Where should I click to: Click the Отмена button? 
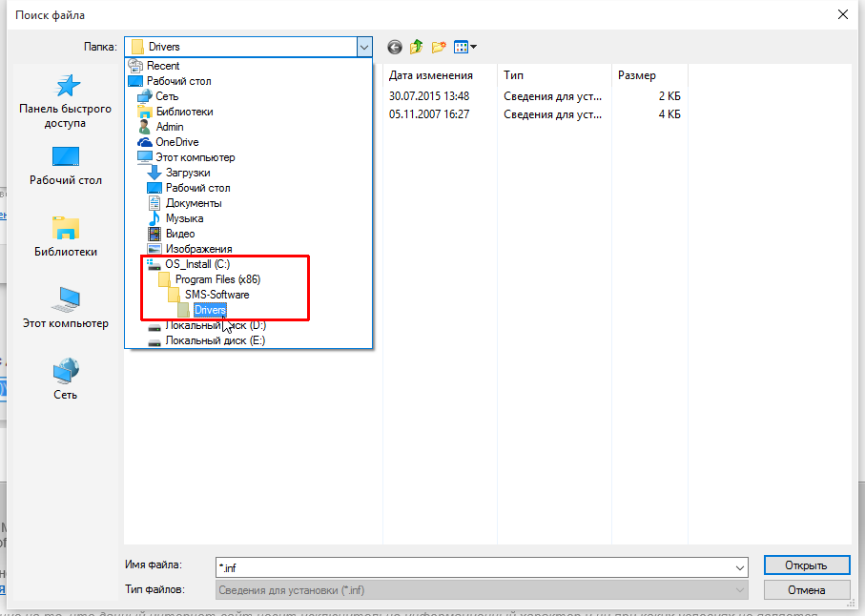[807, 590]
